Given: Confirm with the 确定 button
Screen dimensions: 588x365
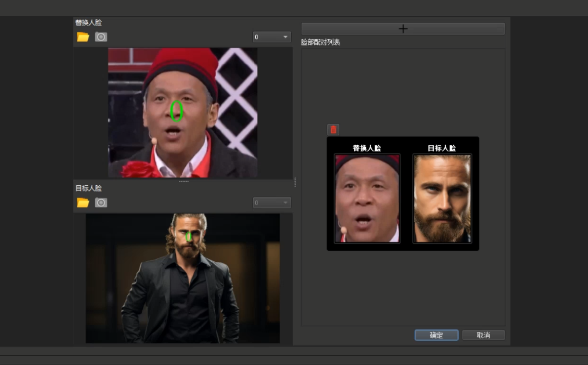Looking at the screenshot, I should [x=436, y=335].
